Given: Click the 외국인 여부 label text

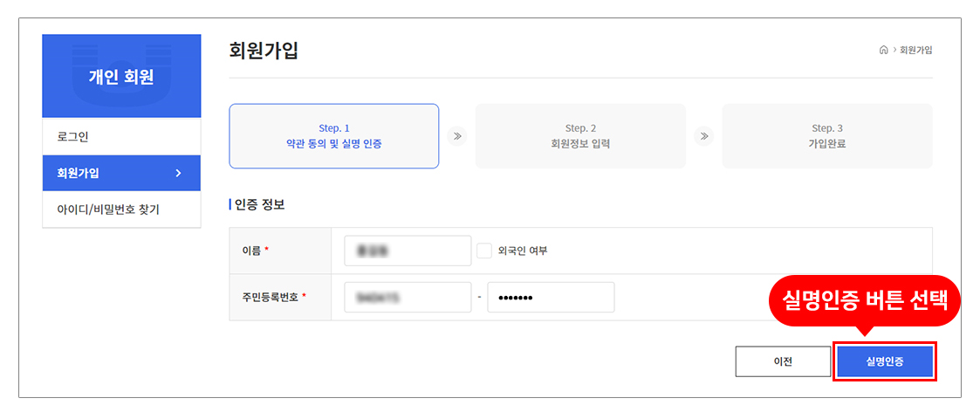Looking at the screenshot, I should coord(522,251).
